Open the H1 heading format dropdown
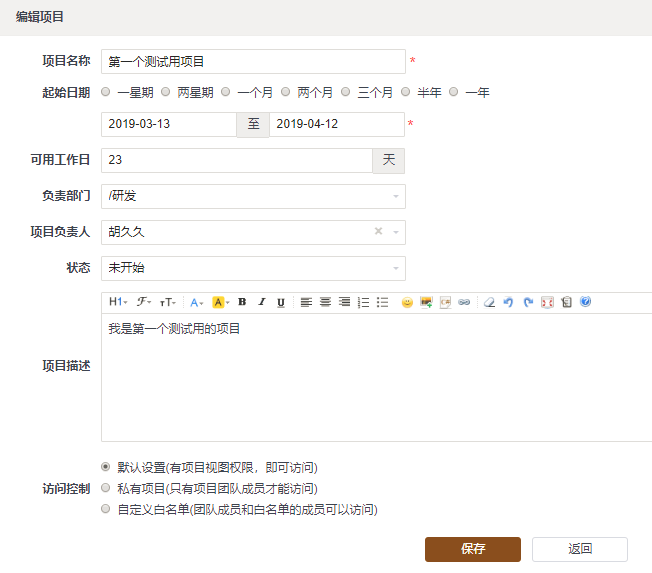Image resolution: width=652 pixels, height=573 pixels. (x=118, y=302)
